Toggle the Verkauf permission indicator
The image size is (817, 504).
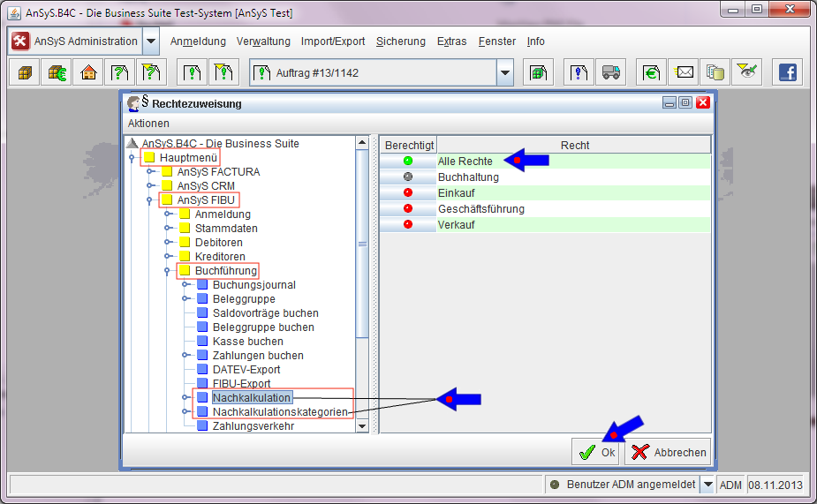[408, 225]
